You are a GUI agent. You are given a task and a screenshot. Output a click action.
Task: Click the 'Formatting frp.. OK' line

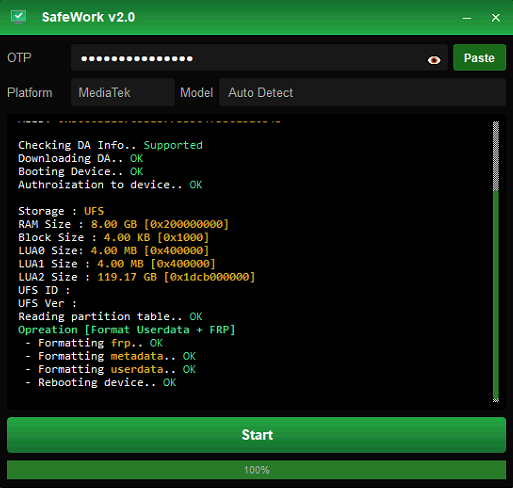coord(94,343)
